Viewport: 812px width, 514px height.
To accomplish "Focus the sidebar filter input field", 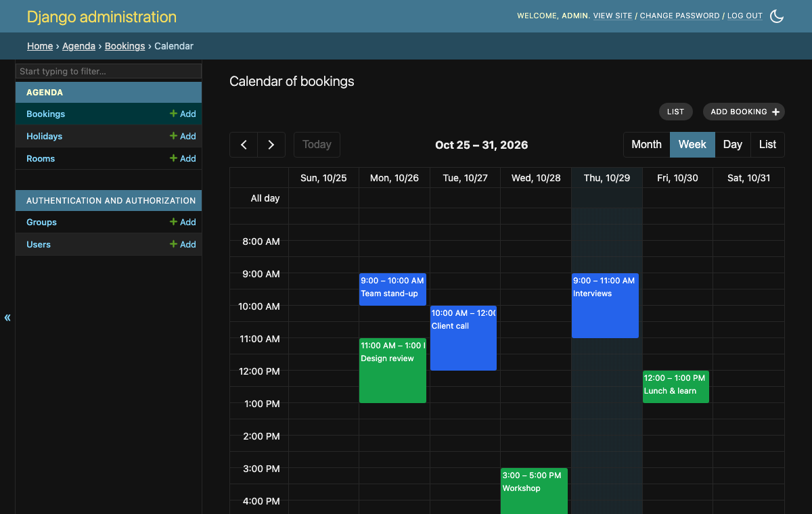I will pyautogui.click(x=109, y=71).
